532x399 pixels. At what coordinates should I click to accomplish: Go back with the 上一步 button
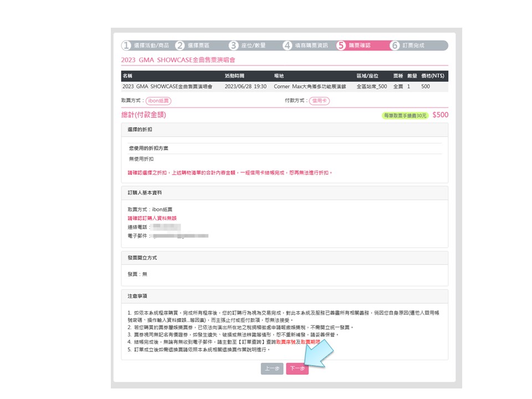pyautogui.click(x=272, y=369)
